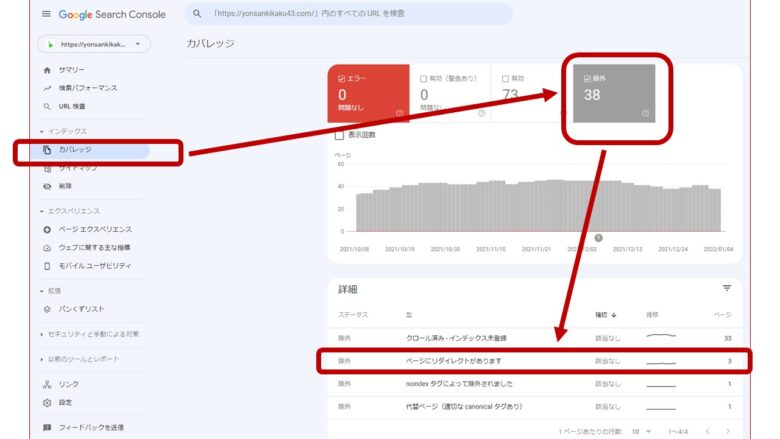Go to next page of table
780x439 pixels.
click(x=728, y=432)
